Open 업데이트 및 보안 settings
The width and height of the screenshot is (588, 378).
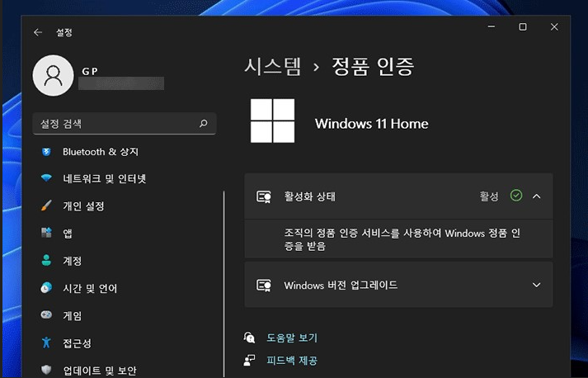pos(100,371)
